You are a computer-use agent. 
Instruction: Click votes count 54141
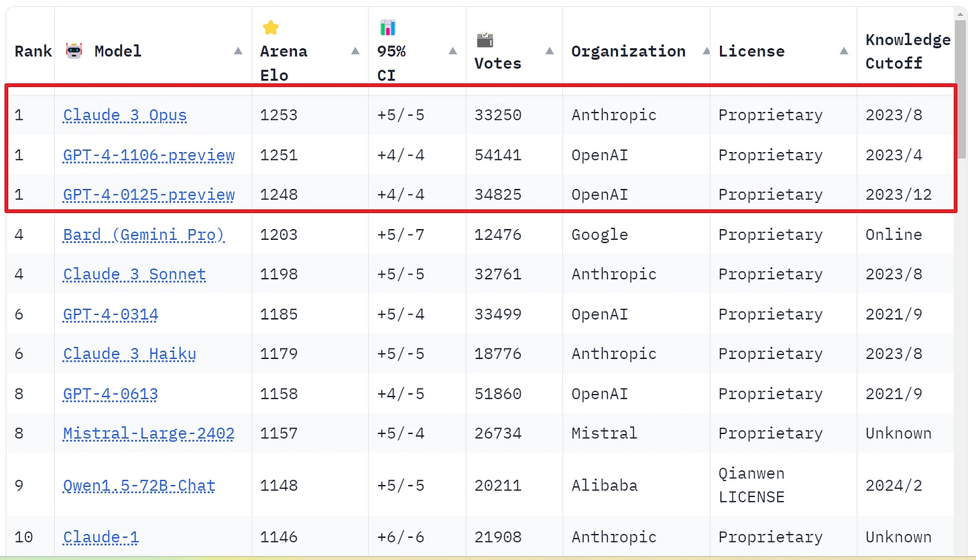[498, 155]
